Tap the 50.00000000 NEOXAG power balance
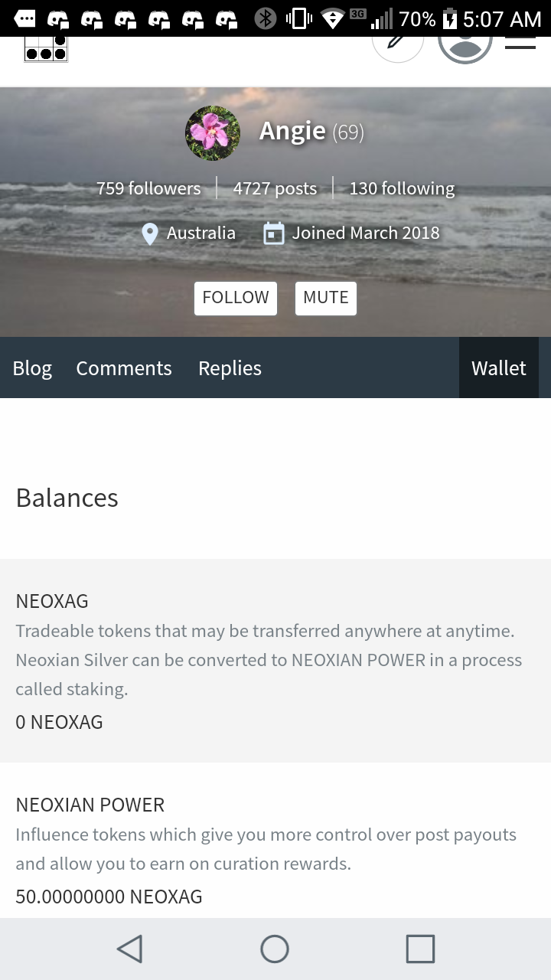This screenshot has height=980, width=551. click(x=109, y=897)
